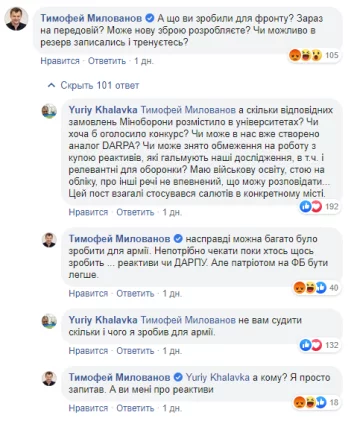Open the '1 дн.' timestamp of last comment
The image size is (360, 421).
[172, 408]
